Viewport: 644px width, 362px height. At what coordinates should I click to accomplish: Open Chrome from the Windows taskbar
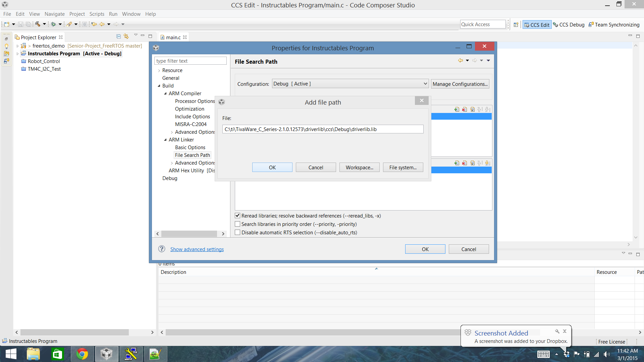82,354
